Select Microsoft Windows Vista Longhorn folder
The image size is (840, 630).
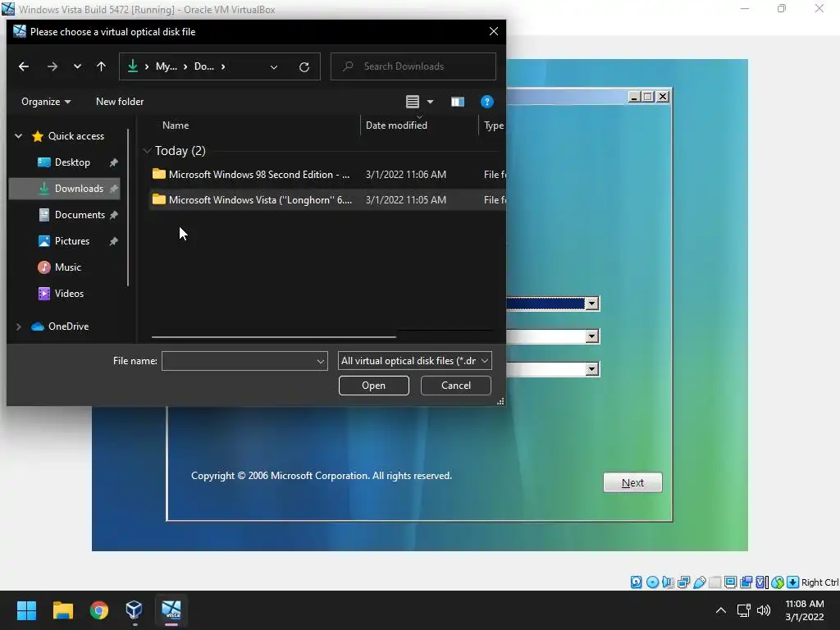tap(326, 200)
